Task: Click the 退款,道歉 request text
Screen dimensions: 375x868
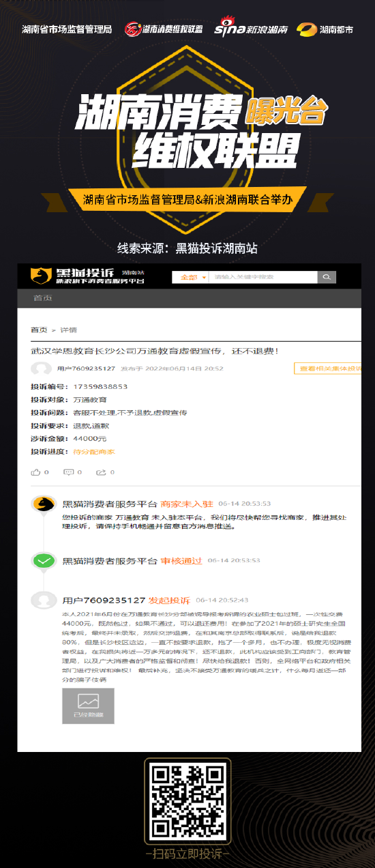Action: [x=91, y=426]
